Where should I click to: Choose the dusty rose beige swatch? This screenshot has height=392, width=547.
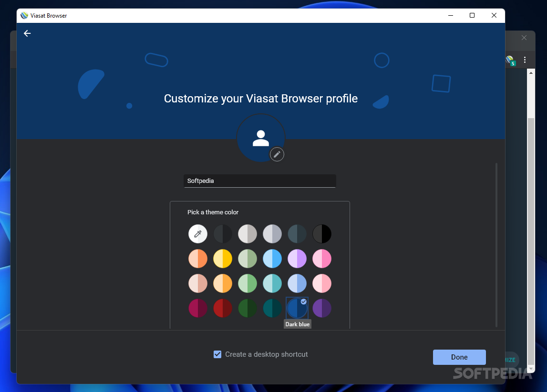tap(198, 283)
